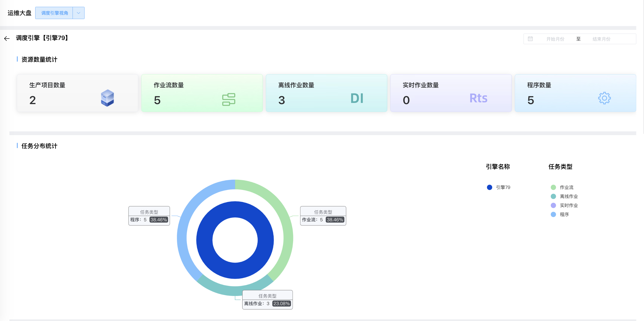
Task: Click the blue cube production project icon
Action: (107, 98)
